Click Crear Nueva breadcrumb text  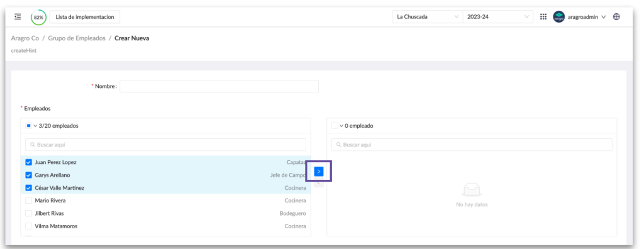132,38
